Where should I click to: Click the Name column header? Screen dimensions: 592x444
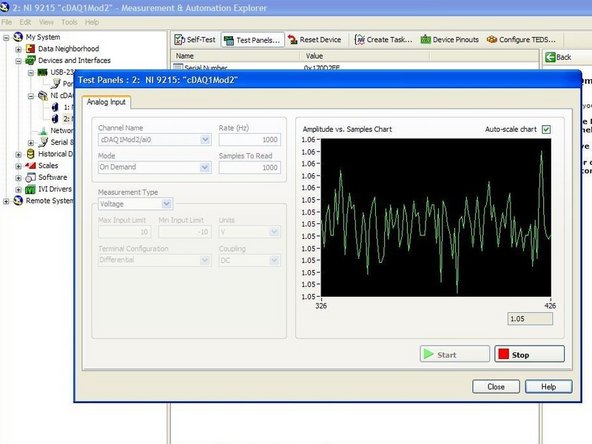click(x=236, y=56)
